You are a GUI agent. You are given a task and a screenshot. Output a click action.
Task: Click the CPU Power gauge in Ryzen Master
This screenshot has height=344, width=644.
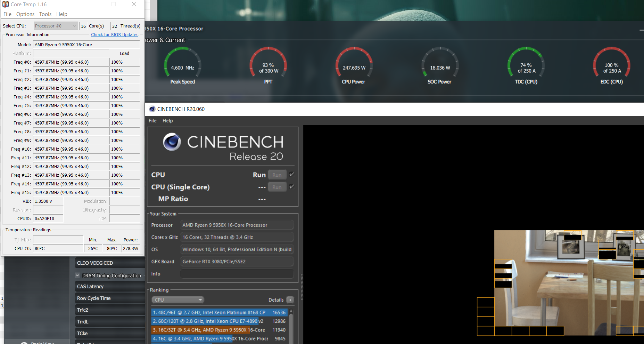click(x=354, y=66)
